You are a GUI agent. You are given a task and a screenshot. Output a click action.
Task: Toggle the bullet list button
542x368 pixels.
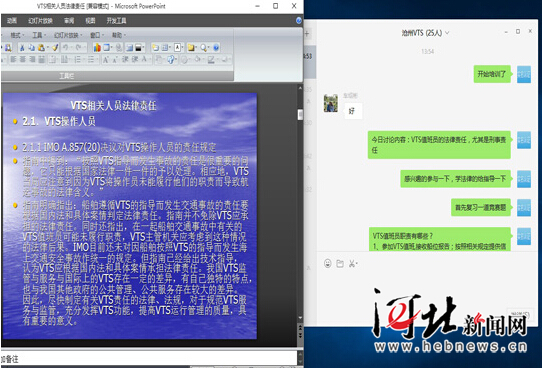[91, 59]
